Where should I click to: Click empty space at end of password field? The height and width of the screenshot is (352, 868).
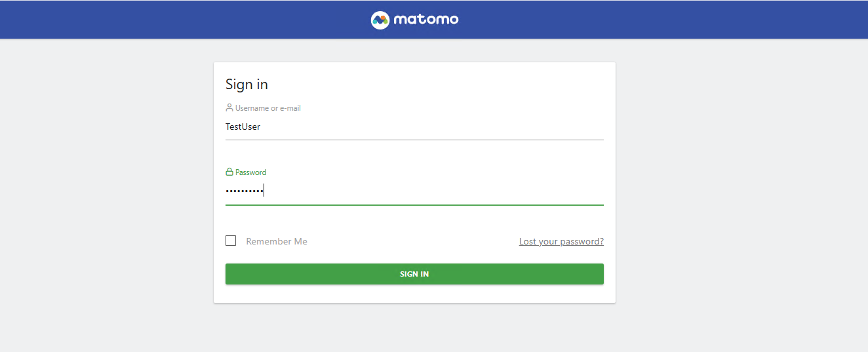pos(524,191)
